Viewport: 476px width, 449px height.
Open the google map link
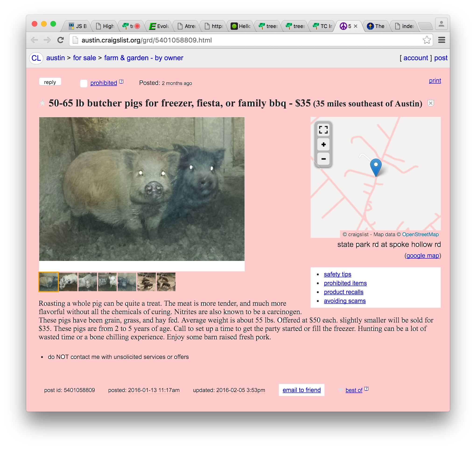tap(423, 256)
